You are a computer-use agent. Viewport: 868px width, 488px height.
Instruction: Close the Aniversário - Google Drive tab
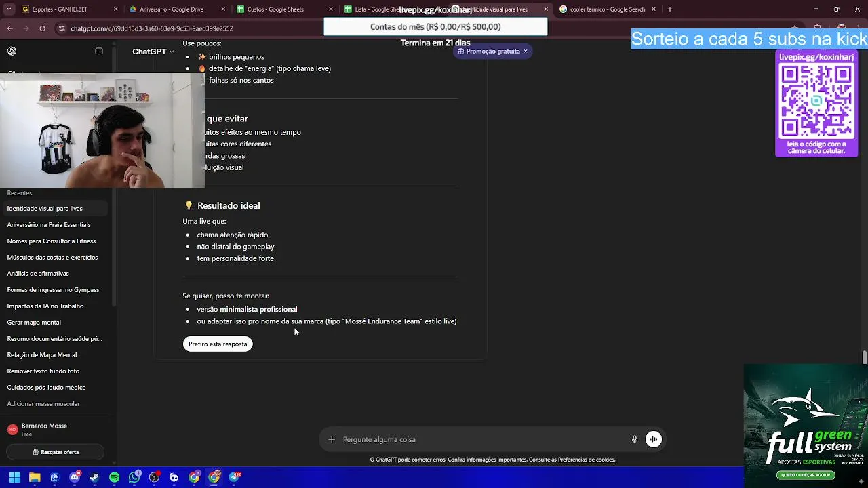(223, 9)
